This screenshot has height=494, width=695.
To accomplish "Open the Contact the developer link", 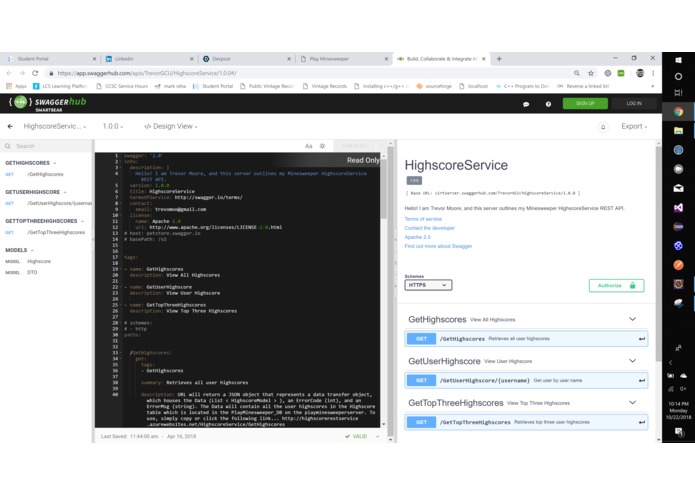I will pos(429,228).
